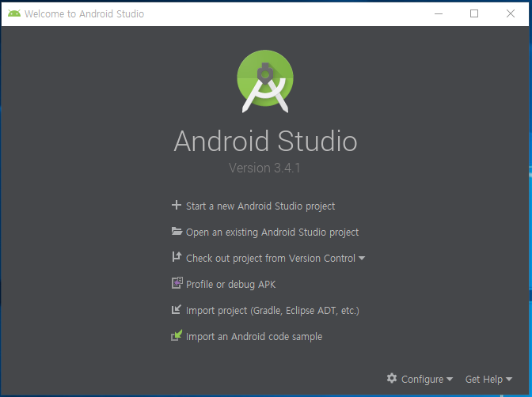This screenshot has width=532, height=397.
Task: Open the Configure menu label
Action: coord(423,380)
